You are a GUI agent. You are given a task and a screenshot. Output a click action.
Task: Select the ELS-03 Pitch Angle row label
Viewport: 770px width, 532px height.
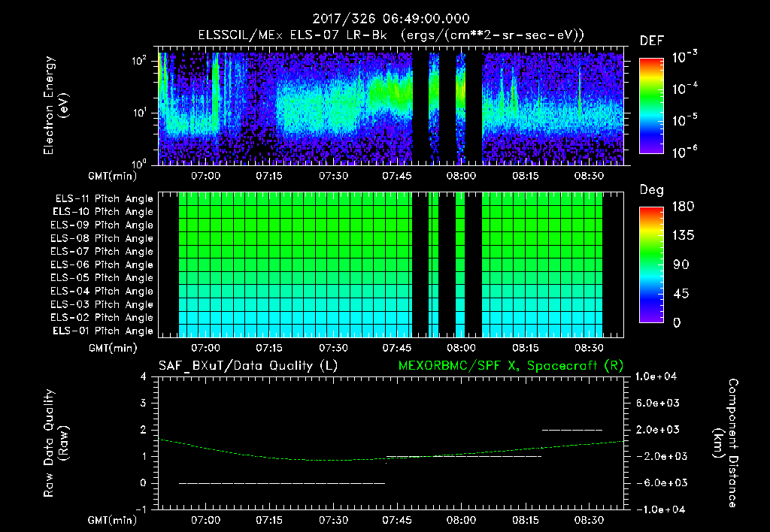pyautogui.click(x=102, y=304)
